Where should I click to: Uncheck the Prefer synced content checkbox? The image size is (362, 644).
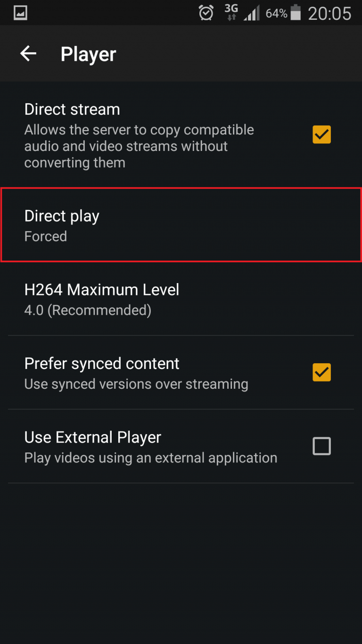click(322, 372)
